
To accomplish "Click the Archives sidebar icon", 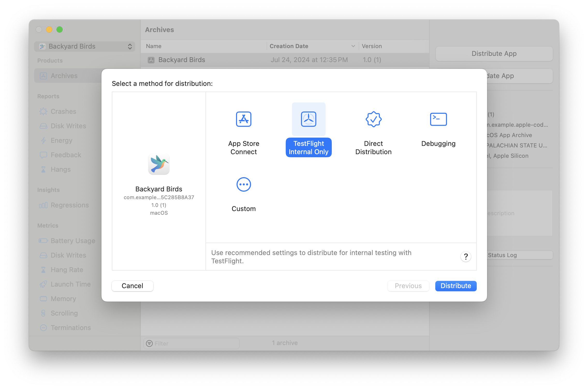I will (43, 76).
